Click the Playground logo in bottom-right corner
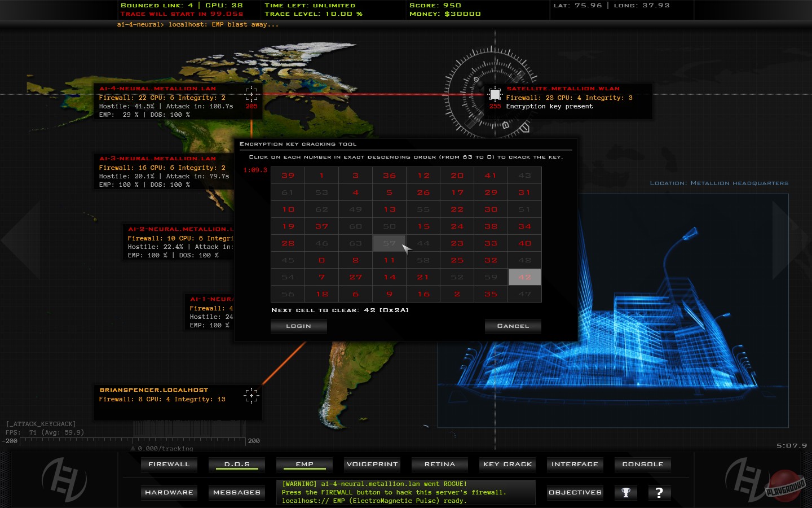812x508 pixels. tap(785, 485)
